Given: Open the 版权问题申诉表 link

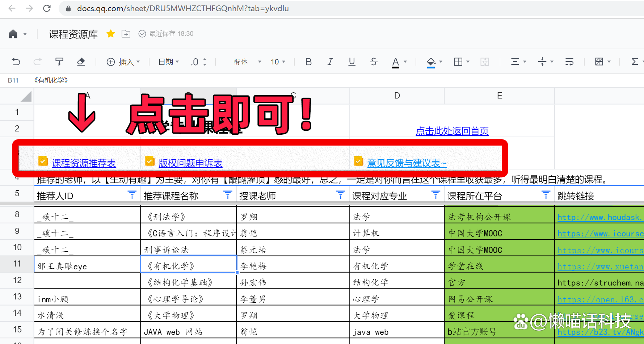Looking at the screenshot, I should [x=190, y=163].
